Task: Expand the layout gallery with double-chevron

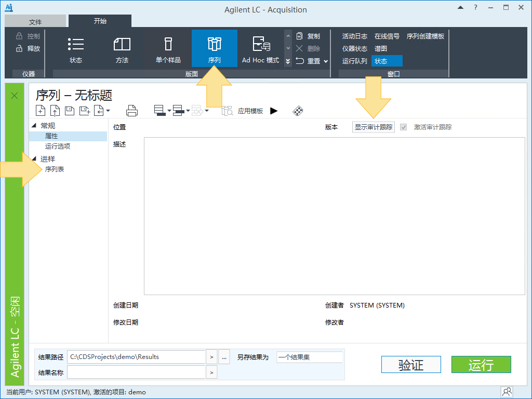Action: click(288, 61)
